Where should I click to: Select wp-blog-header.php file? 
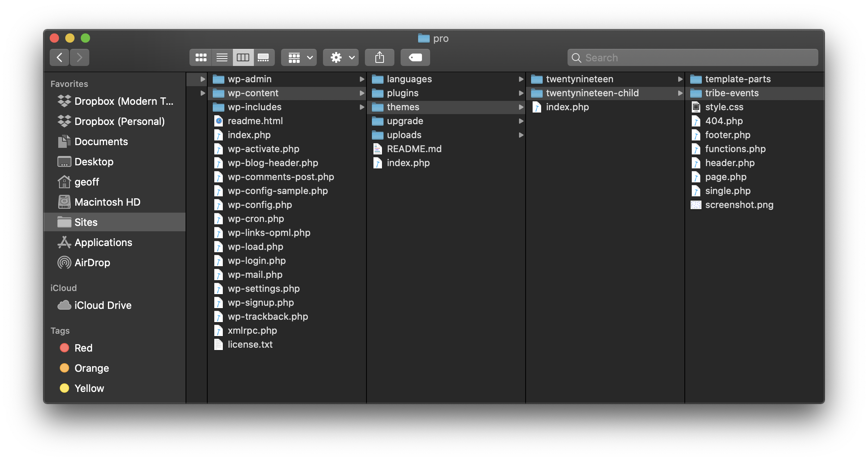(x=287, y=163)
